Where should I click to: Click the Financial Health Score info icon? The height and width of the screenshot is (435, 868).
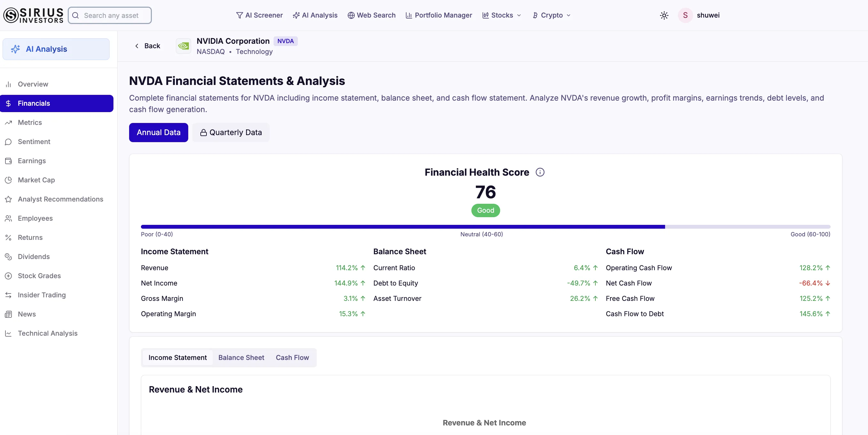pos(540,172)
